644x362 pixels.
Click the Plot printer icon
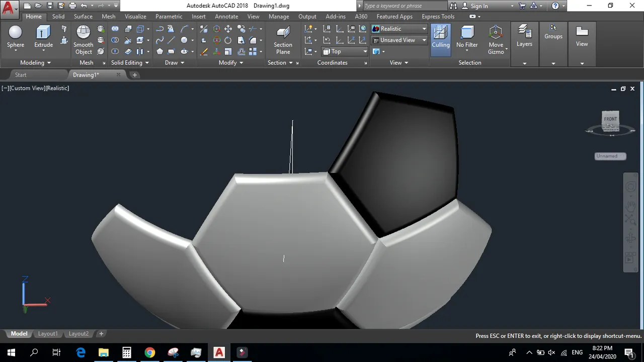[x=72, y=6]
